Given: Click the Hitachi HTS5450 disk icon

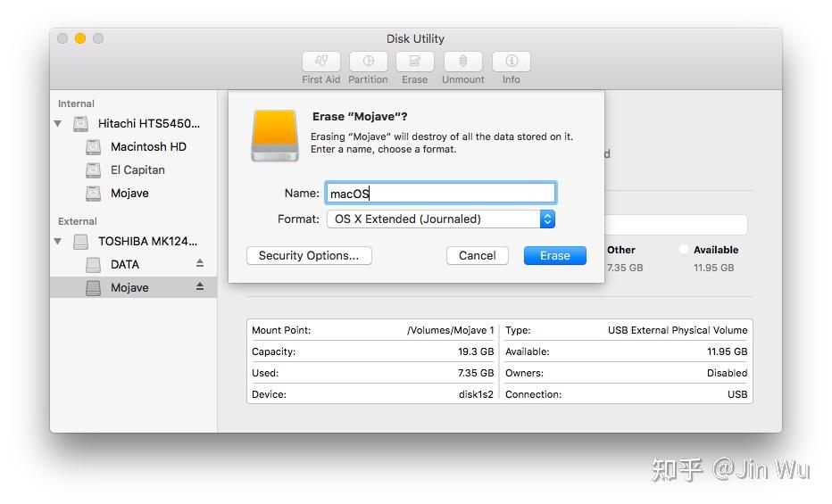Looking at the screenshot, I should (x=80, y=123).
